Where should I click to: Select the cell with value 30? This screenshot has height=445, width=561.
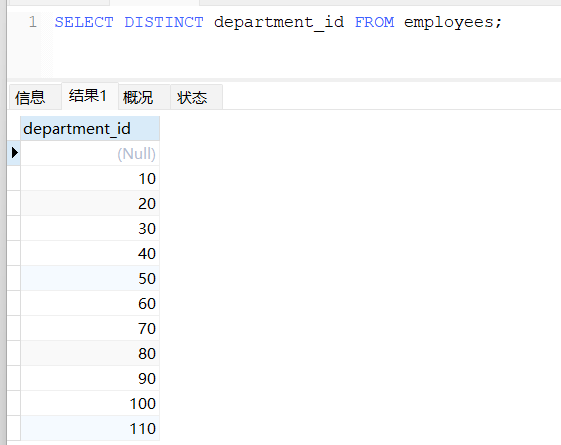[90, 228]
